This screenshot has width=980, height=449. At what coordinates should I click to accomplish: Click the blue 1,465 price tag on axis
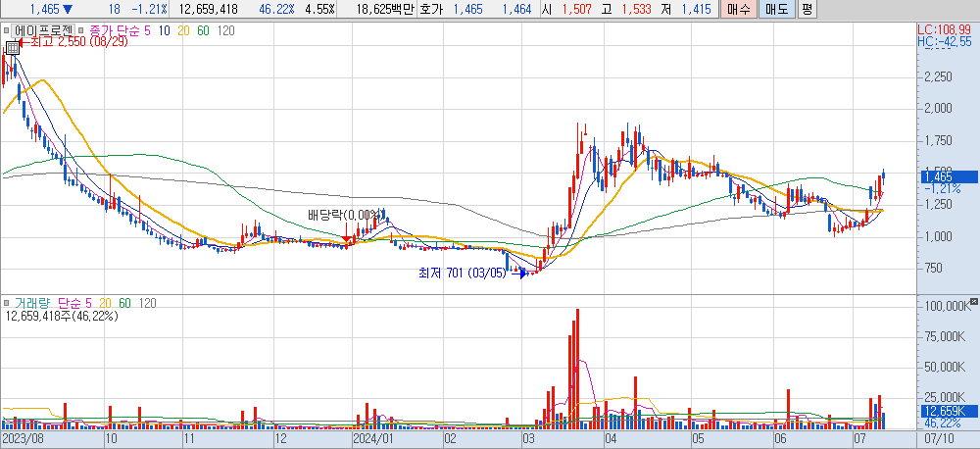[x=948, y=177]
